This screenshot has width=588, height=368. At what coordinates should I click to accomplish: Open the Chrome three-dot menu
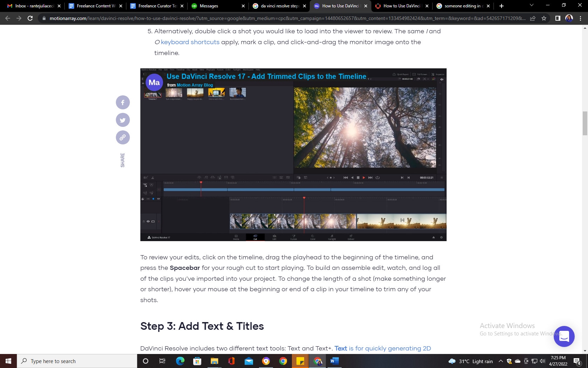(581, 18)
